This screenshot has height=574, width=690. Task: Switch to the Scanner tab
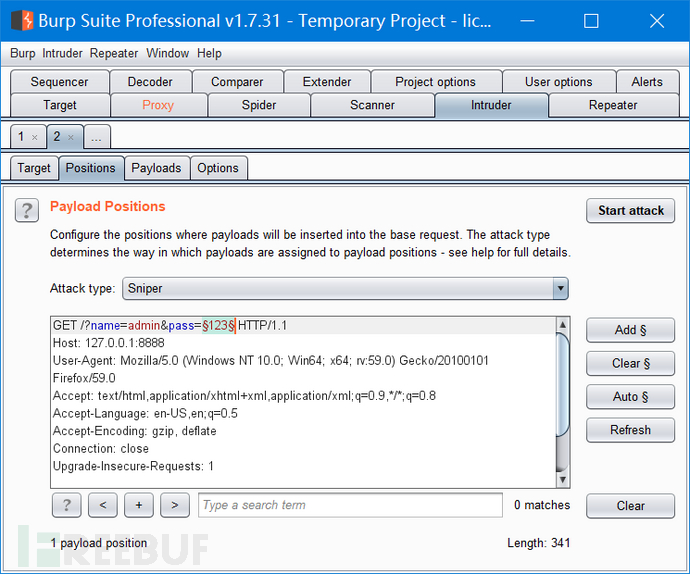tap(372, 105)
